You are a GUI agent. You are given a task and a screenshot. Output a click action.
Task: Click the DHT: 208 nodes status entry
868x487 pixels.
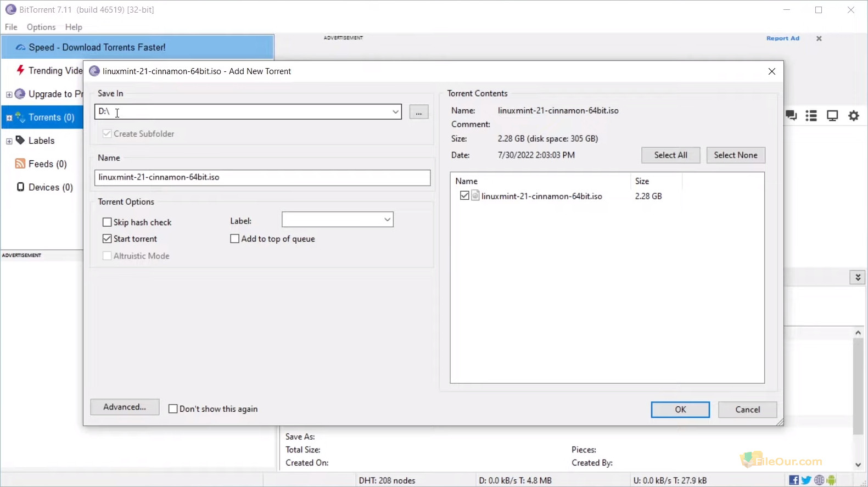[387, 480]
